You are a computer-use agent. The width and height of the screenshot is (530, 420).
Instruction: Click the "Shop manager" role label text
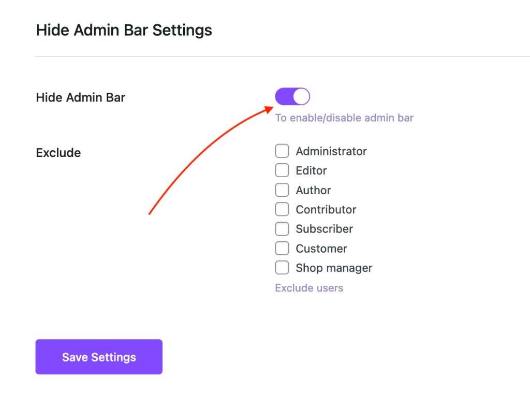coord(334,268)
